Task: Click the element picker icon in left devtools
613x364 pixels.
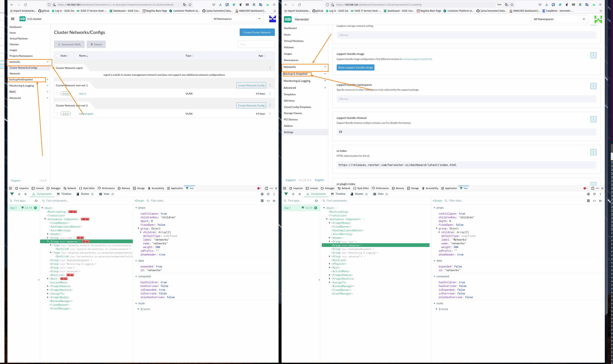Action: pos(10,188)
